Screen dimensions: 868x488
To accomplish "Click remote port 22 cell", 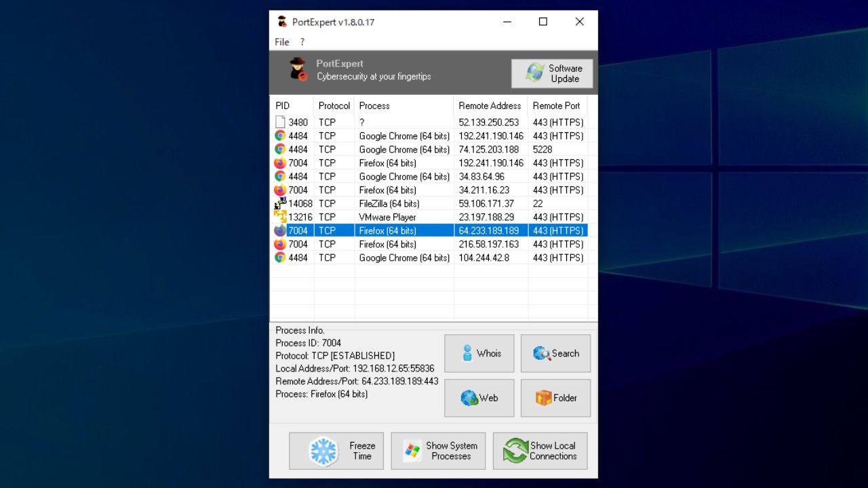I will pos(538,203).
